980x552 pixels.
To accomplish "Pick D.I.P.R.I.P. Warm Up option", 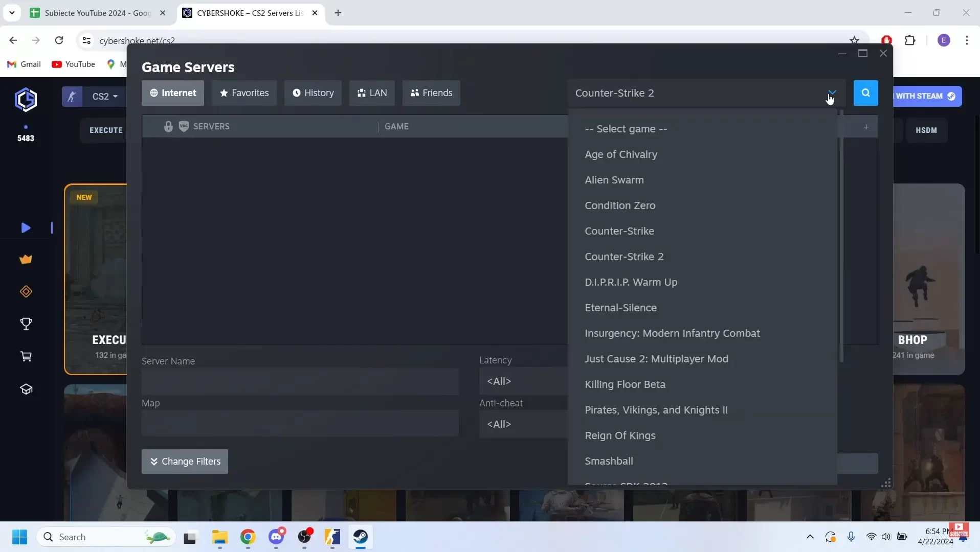I will pos(702,282).
